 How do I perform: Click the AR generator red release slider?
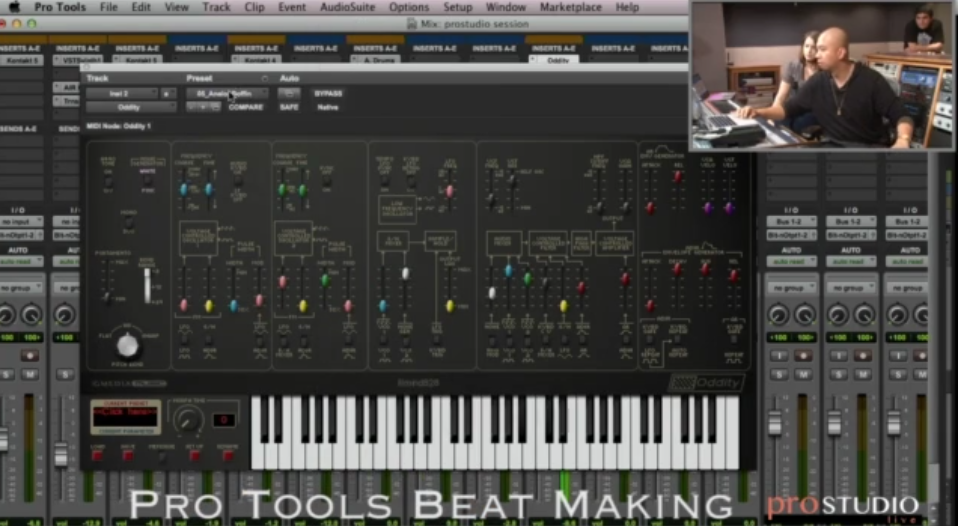click(x=678, y=177)
